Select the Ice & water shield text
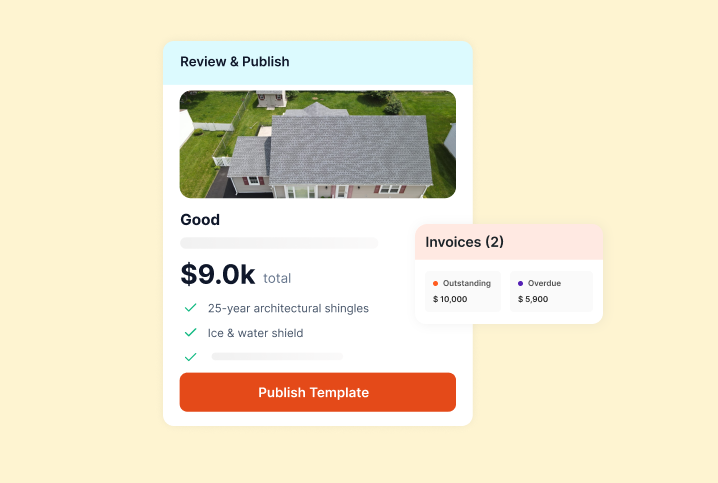Screen dimensions: 718x483 [255, 332]
